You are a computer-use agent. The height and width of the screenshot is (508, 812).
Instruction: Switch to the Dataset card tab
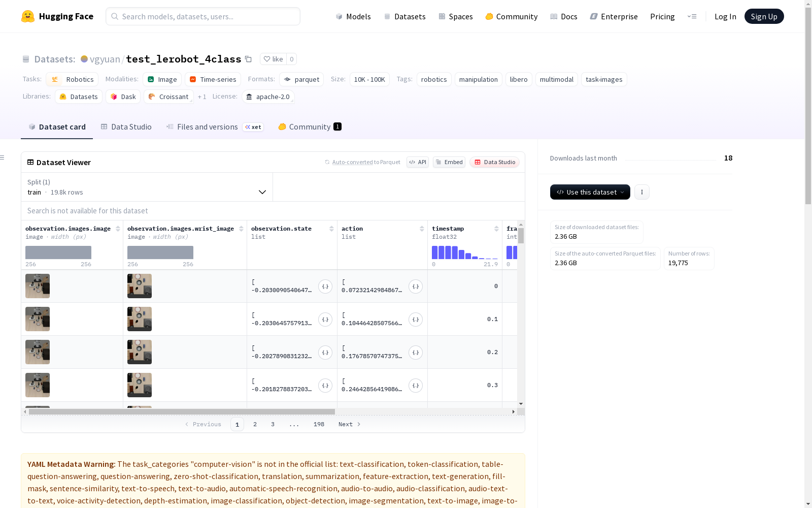coord(57,127)
